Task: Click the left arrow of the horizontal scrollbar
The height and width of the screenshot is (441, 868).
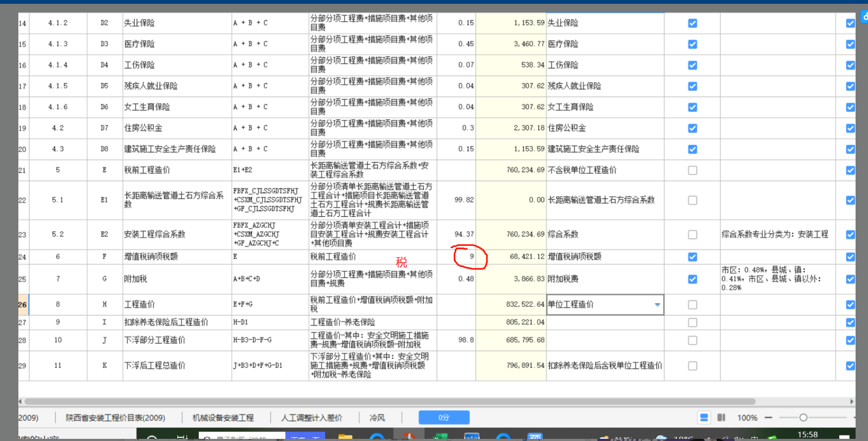Action: (21, 402)
